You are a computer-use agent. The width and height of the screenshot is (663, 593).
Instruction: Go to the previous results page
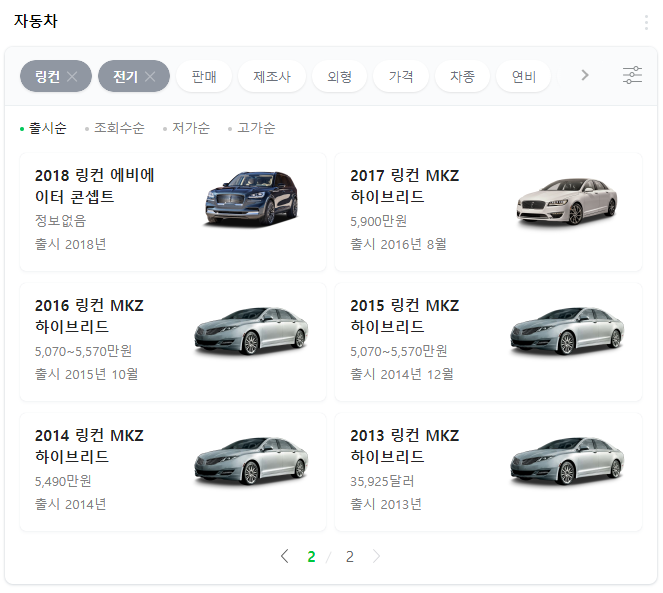pos(285,556)
